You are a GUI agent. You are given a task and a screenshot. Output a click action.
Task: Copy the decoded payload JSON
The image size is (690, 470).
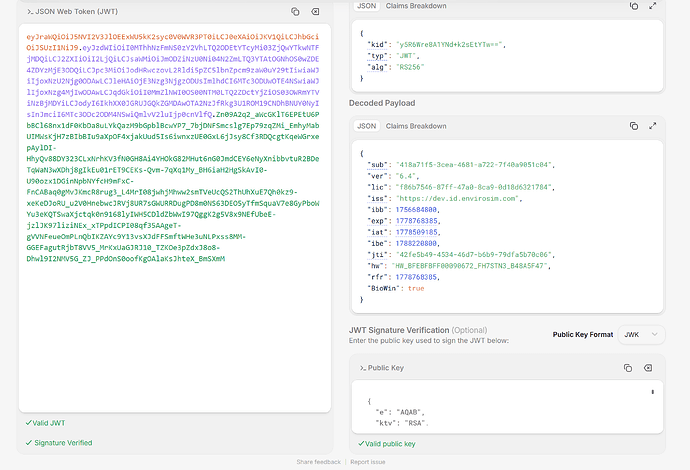[634, 126]
